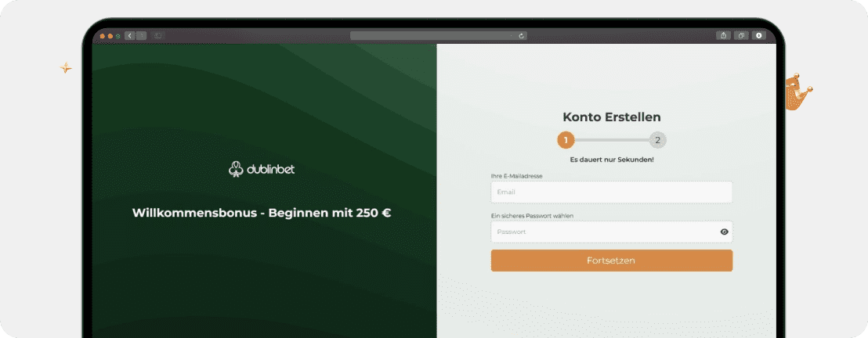This screenshot has width=868, height=338.
Task: Go back using the browser back arrow
Action: pos(130,35)
